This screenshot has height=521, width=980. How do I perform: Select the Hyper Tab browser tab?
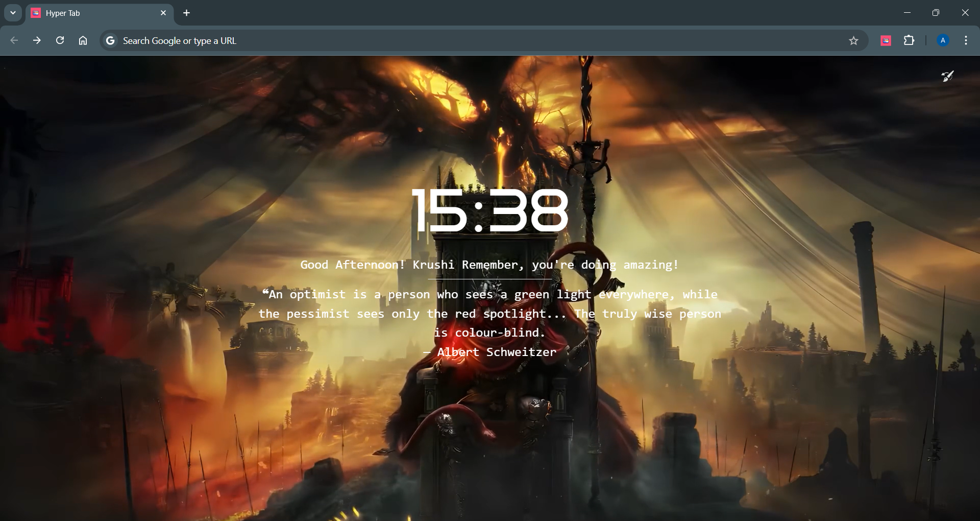[x=100, y=13]
